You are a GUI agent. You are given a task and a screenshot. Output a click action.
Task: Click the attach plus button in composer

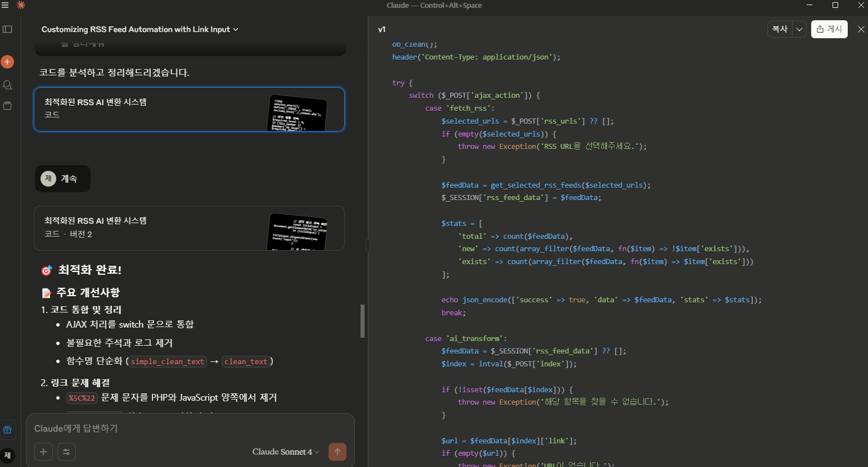pos(43,452)
